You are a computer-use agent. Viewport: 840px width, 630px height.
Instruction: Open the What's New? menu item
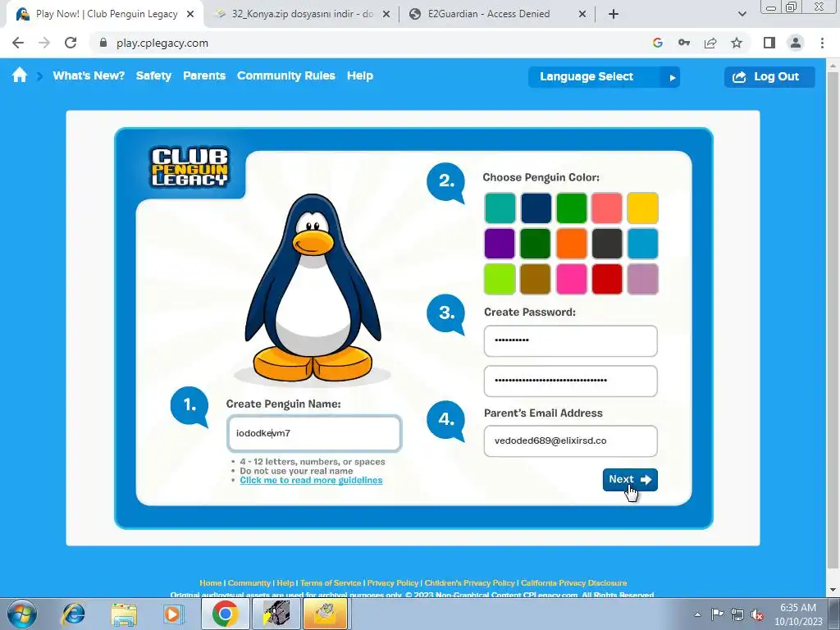(89, 75)
